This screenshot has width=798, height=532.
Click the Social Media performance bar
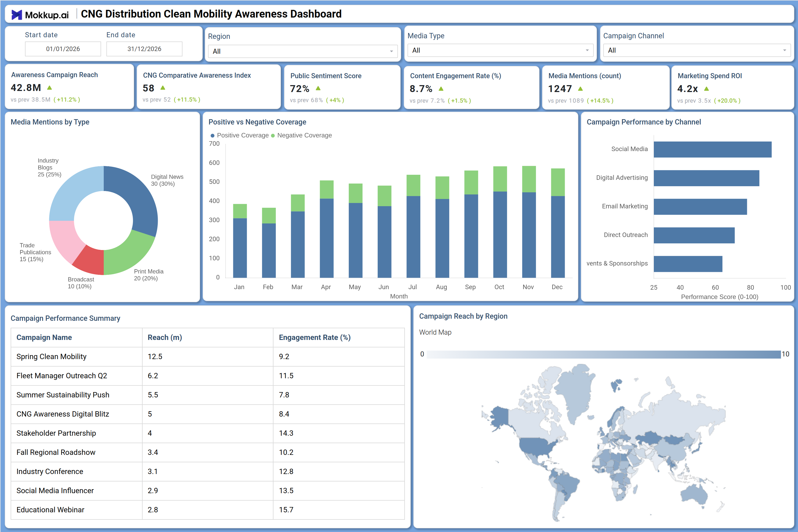click(713, 149)
